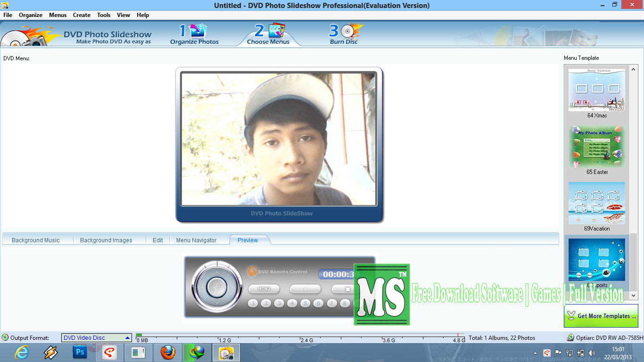The image size is (644, 362).
Task: Click the MENU button on the remote
Action: point(264,289)
